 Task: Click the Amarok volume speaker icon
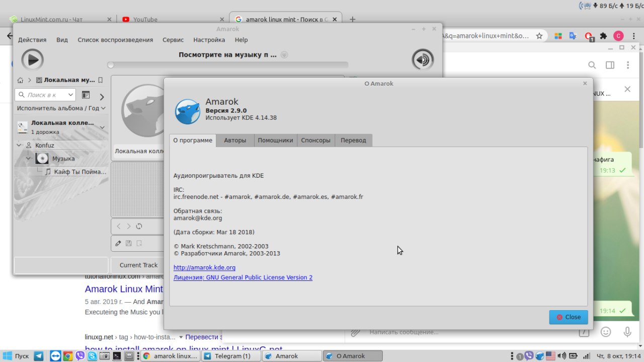coord(423,60)
